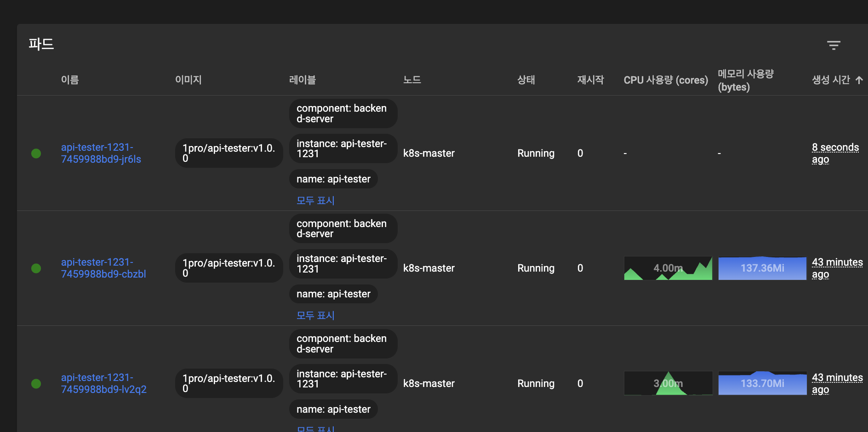Open pod api-tester-1231-7459988bd9-lv2q2
868x432 pixels.
(103, 384)
